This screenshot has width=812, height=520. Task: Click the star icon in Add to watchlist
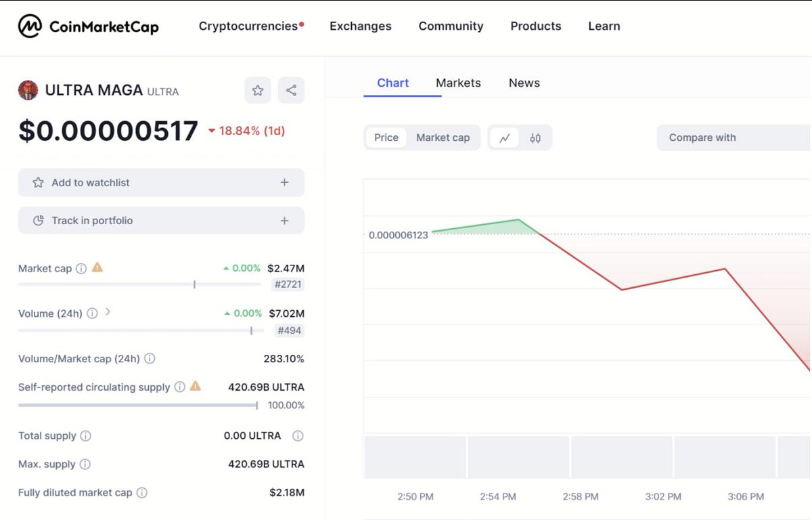click(39, 183)
